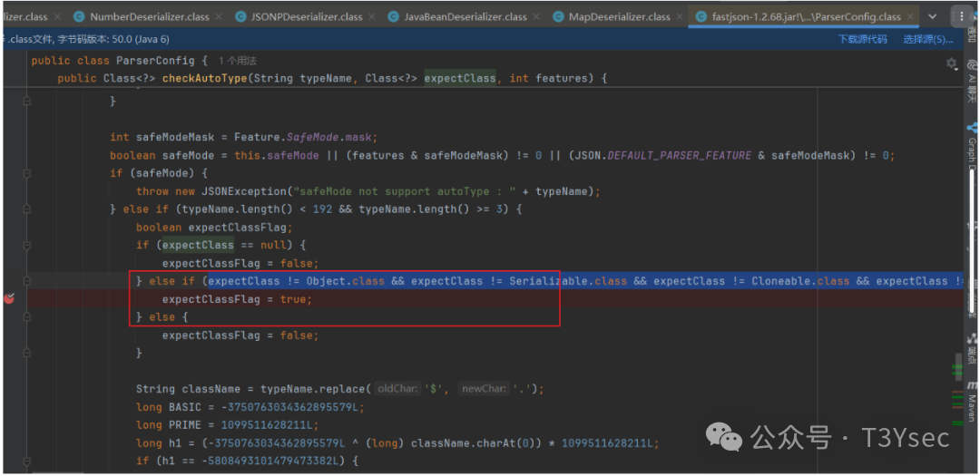This screenshot has height=476, width=980.
Task: Expand the hidden editor tabs list chevron
Action: (x=933, y=17)
